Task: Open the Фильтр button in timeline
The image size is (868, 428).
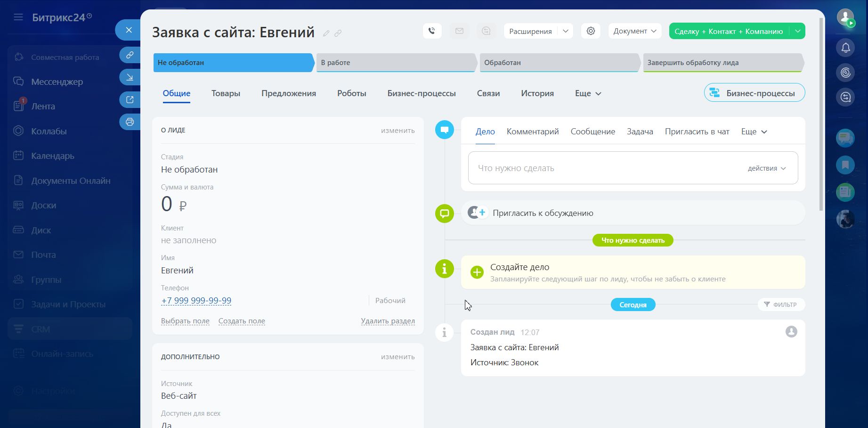Action: (x=781, y=305)
